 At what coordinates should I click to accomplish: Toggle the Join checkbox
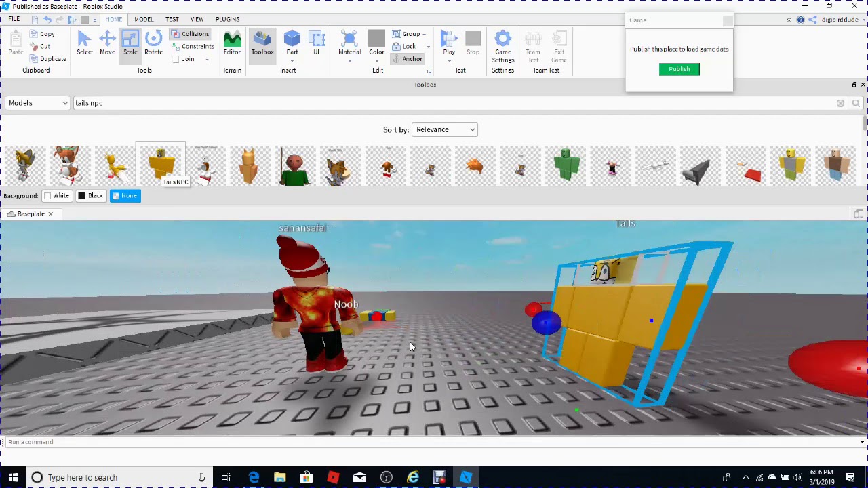pos(175,59)
